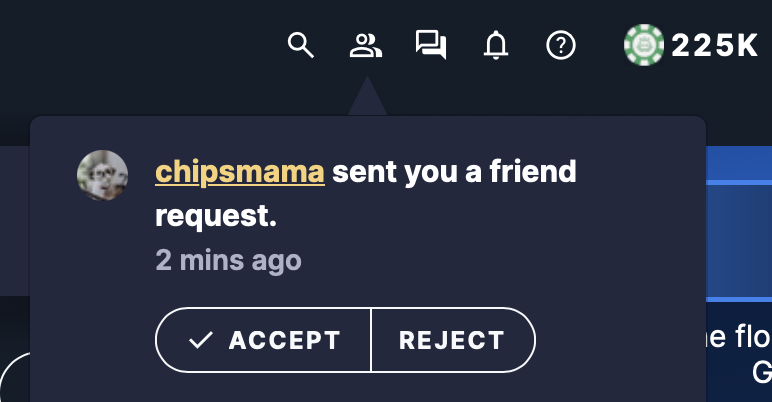Show notifications via the bell icon
Viewport: 772px width, 402px height.
pyautogui.click(x=496, y=45)
